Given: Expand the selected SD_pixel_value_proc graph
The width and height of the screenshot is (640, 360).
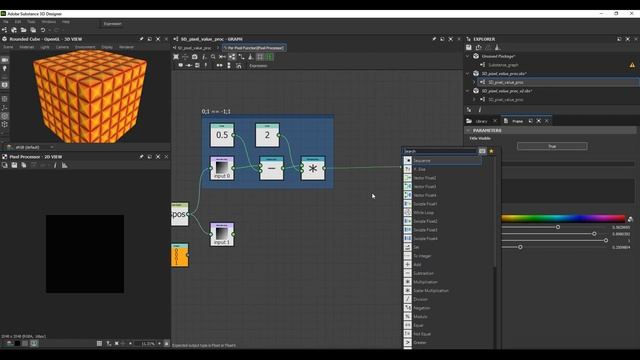Looking at the screenshot, I should [474, 82].
